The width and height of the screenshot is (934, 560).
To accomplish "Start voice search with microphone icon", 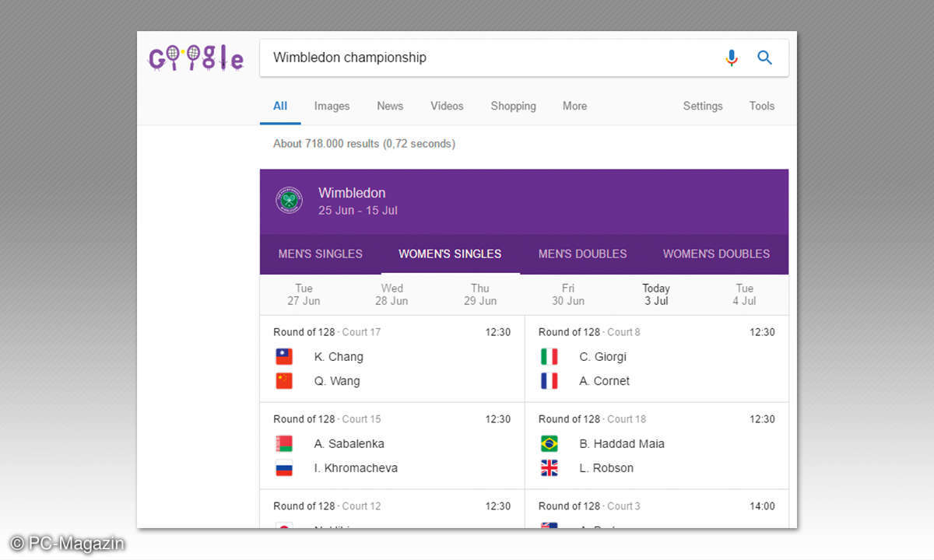I will click(x=731, y=58).
